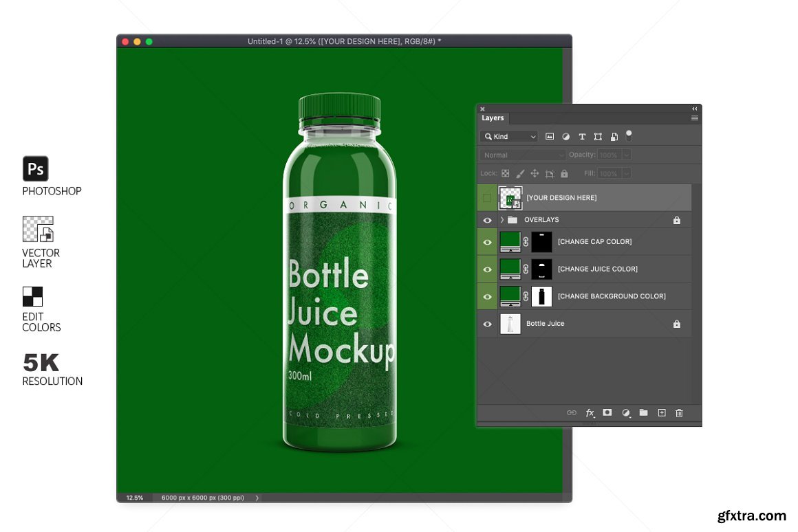Click the add layer style fx icon
This screenshot has width=798, height=532.
click(x=590, y=413)
